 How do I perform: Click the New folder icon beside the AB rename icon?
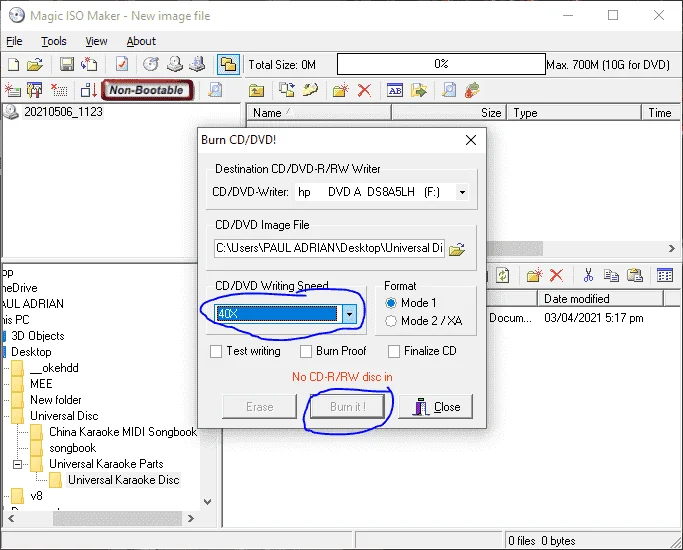pyautogui.click(x=341, y=90)
